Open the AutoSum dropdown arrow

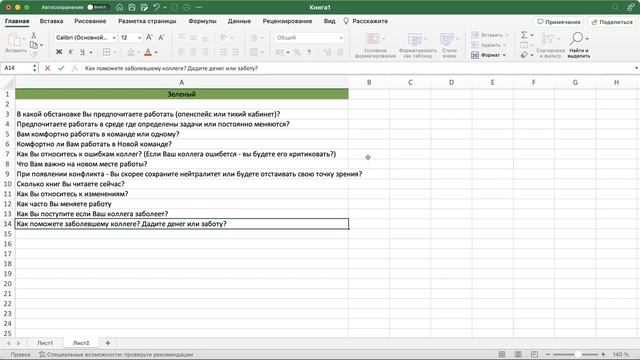coord(532,35)
